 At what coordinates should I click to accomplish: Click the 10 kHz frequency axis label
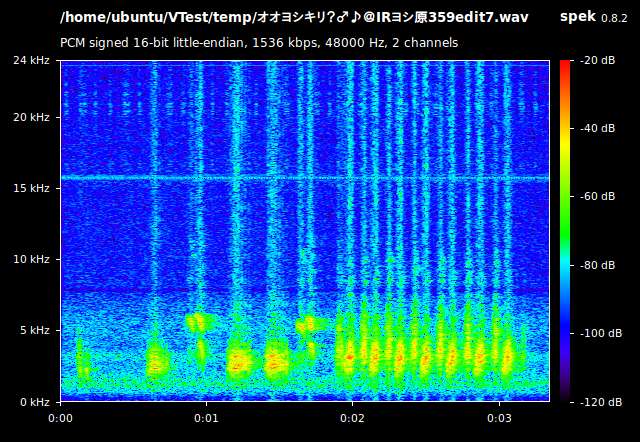pyautogui.click(x=31, y=259)
